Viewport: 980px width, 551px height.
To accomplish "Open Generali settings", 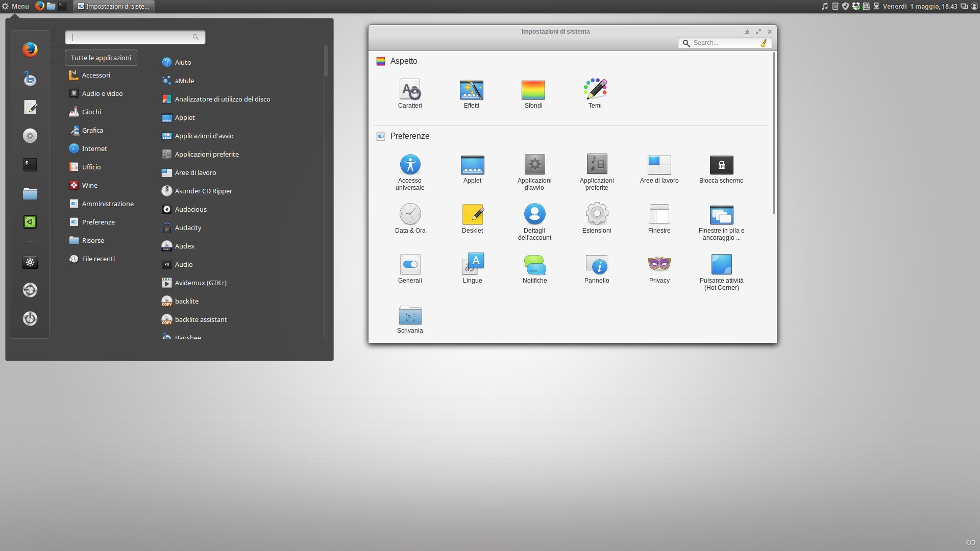I will (410, 268).
